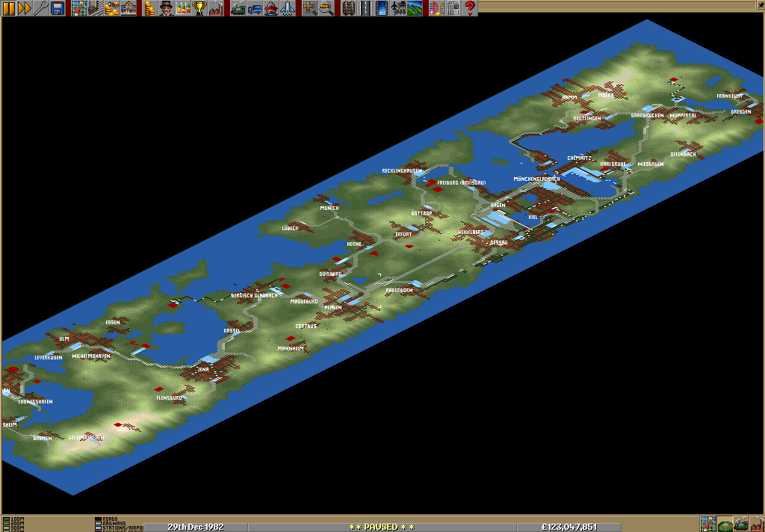Click the Mannheim town label
The image size is (765, 532).
coord(291,348)
